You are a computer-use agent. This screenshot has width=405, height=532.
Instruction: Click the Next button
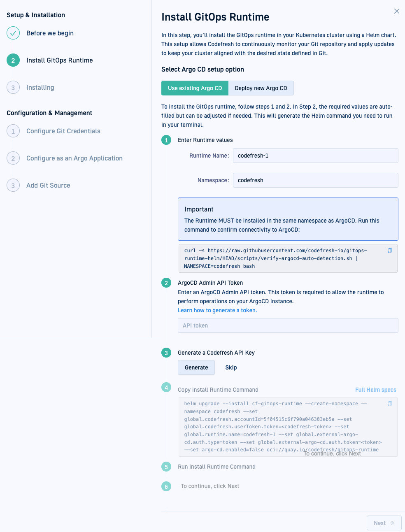[384, 523]
